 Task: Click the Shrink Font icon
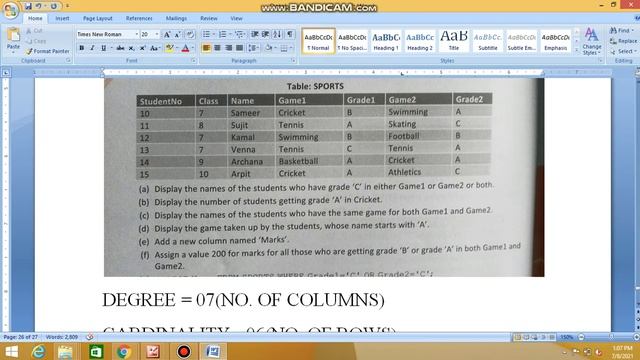(178, 35)
